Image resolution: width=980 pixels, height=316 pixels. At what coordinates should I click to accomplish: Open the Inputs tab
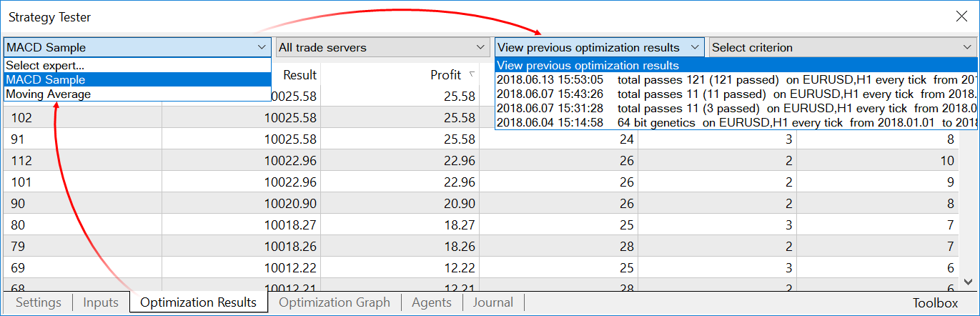click(101, 302)
